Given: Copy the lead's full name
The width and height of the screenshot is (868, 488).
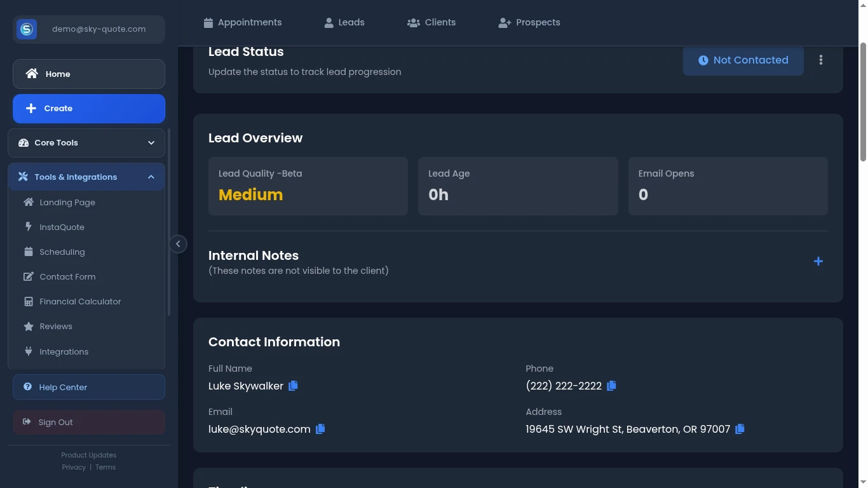Looking at the screenshot, I should click(293, 386).
